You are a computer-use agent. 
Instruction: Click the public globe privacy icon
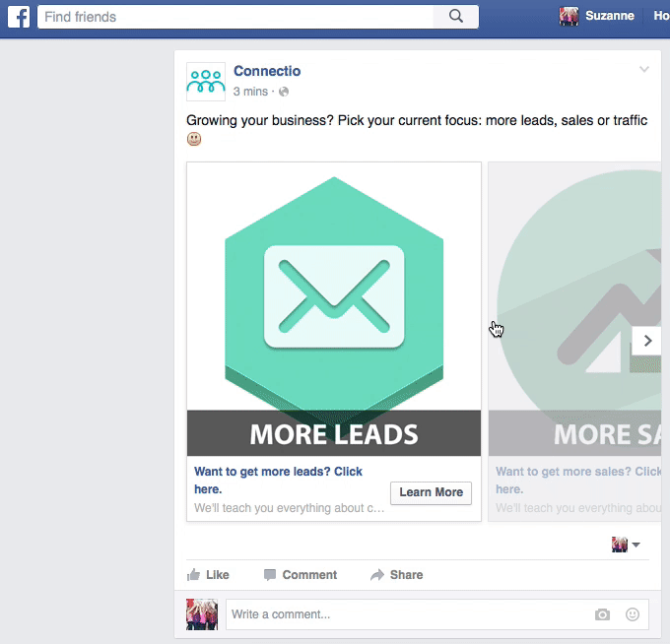pyautogui.click(x=284, y=92)
